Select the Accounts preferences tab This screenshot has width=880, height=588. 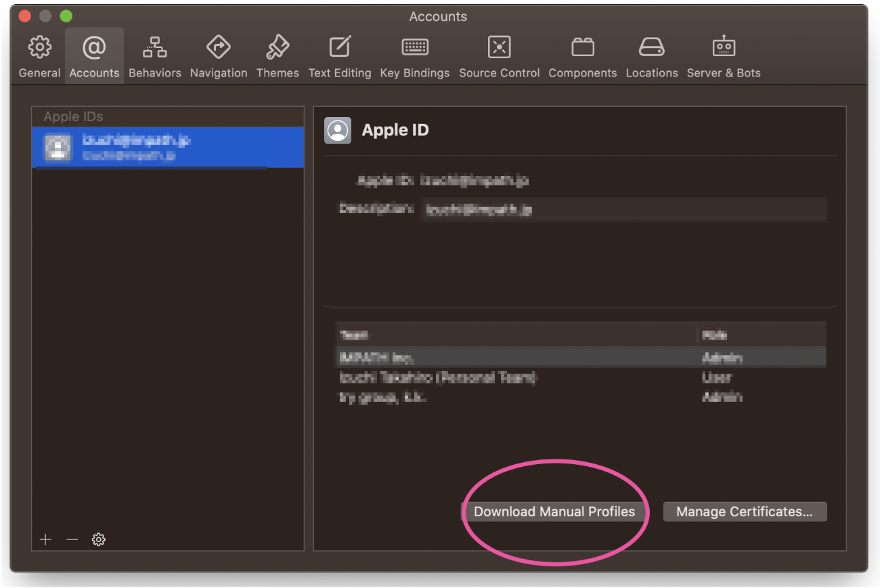point(94,57)
